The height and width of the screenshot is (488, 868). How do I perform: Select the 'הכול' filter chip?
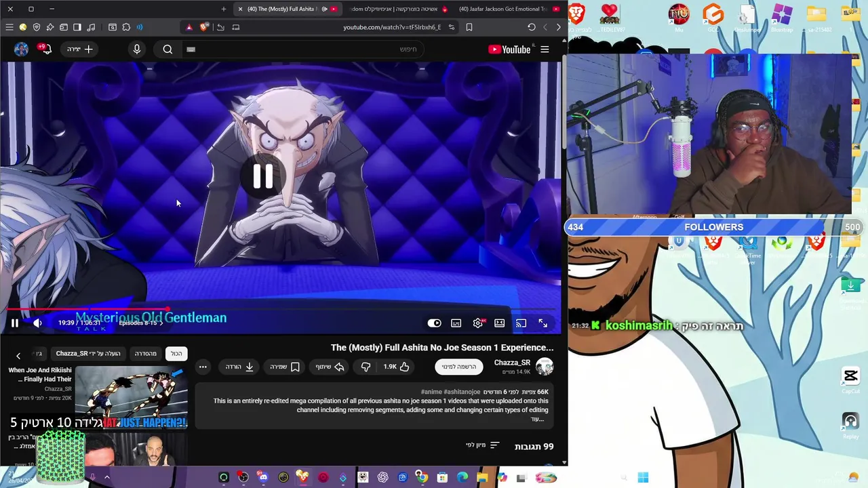(176, 353)
